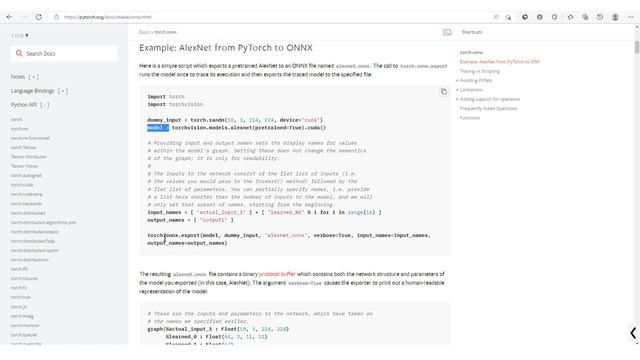This screenshot has width=640, height=360.
Task: Open torch.fft in the sidebar
Action: point(19,269)
